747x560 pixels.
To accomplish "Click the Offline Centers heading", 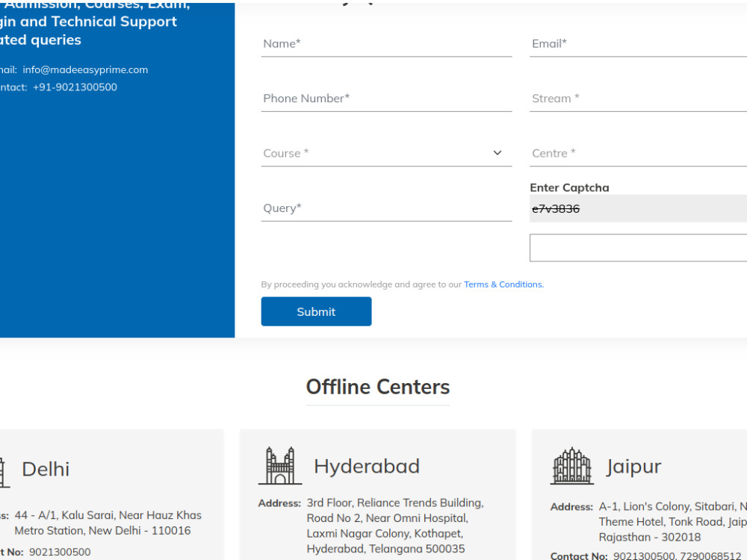I will tap(378, 387).
